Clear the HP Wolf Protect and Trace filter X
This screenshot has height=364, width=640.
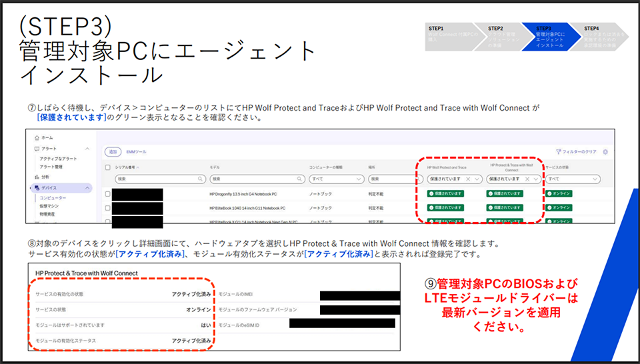(x=468, y=179)
